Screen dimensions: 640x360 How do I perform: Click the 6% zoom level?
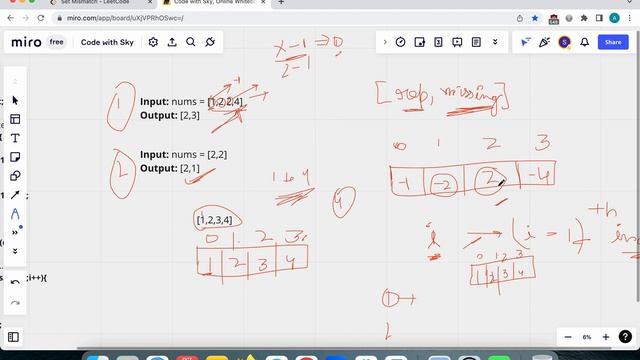587,337
